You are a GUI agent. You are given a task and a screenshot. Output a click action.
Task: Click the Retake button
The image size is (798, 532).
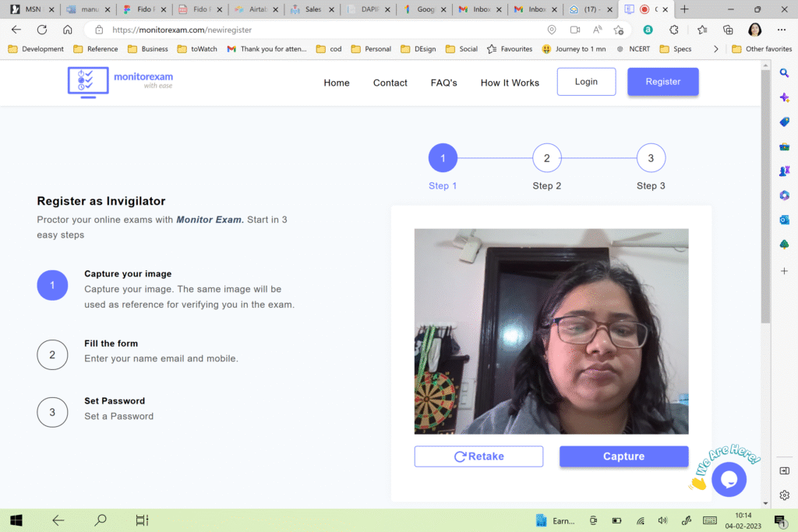coord(478,456)
